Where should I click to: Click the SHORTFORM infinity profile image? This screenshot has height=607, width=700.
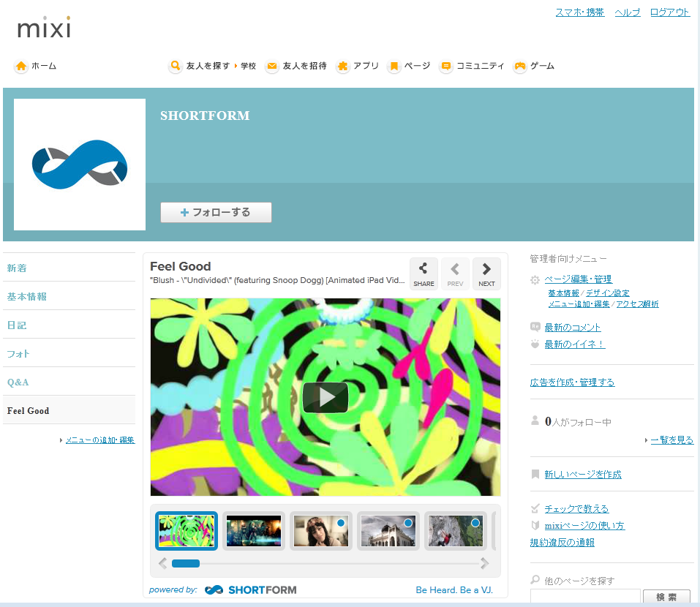pyautogui.click(x=80, y=165)
